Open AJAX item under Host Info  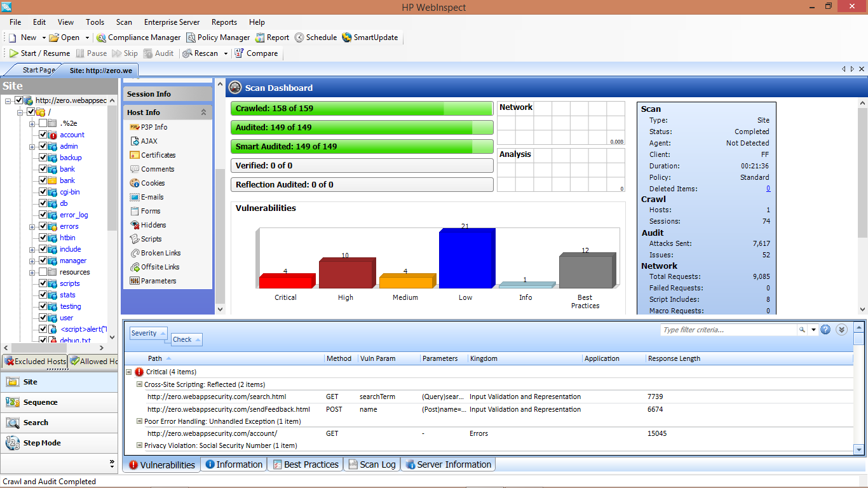[144, 141]
